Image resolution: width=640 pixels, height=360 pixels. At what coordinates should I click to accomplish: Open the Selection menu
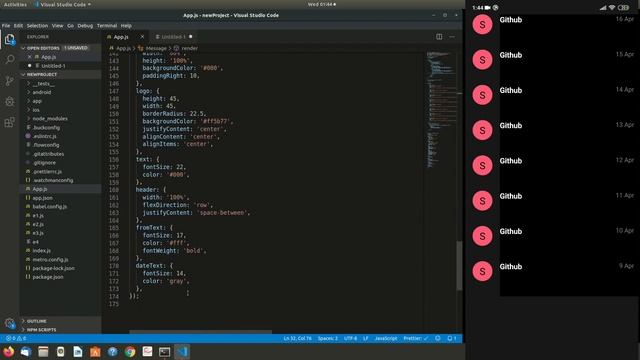37,26
